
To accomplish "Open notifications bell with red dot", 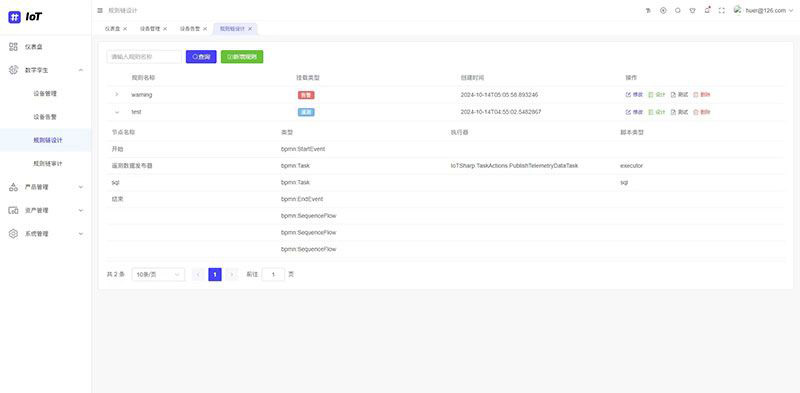I will 707,10.
